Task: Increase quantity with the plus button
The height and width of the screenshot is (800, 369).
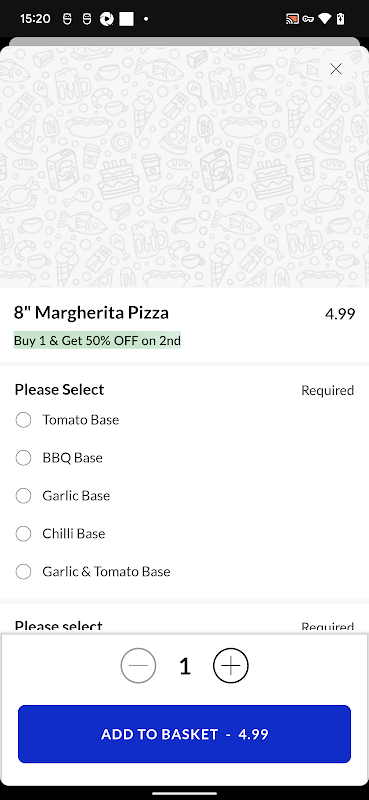Action: 231,665
